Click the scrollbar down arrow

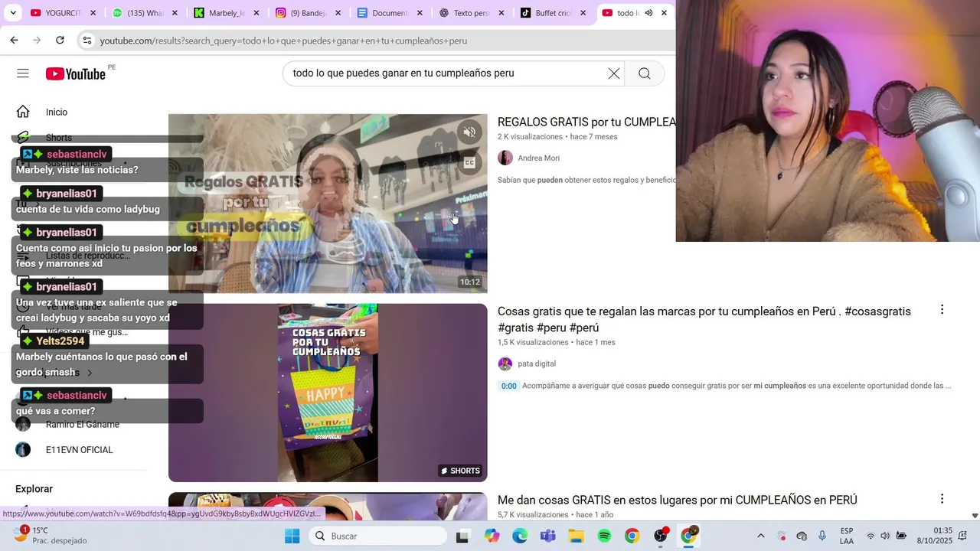tap(974, 516)
